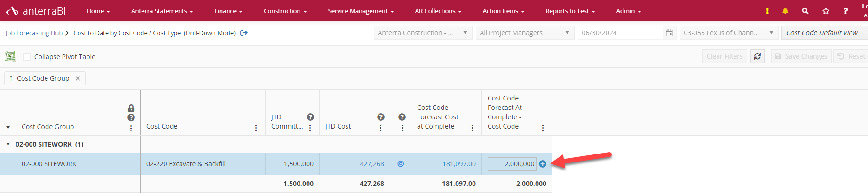Open the 03-055 Lexus job dropdown
This screenshot has height=193, width=868.
(729, 33)
